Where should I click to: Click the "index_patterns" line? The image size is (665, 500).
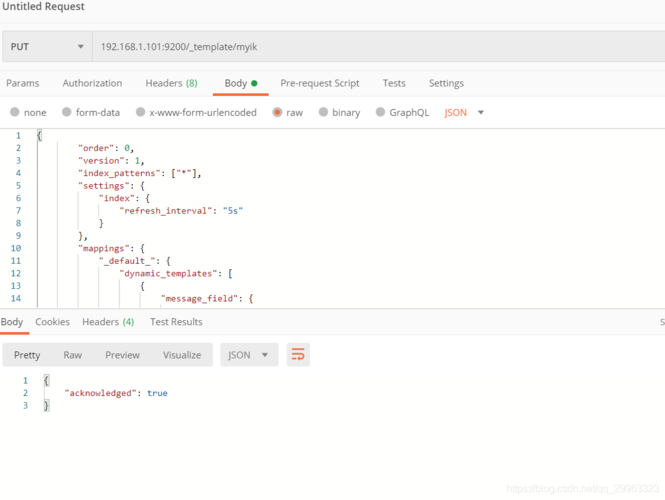pyautogui.click(x=140, y=173)
